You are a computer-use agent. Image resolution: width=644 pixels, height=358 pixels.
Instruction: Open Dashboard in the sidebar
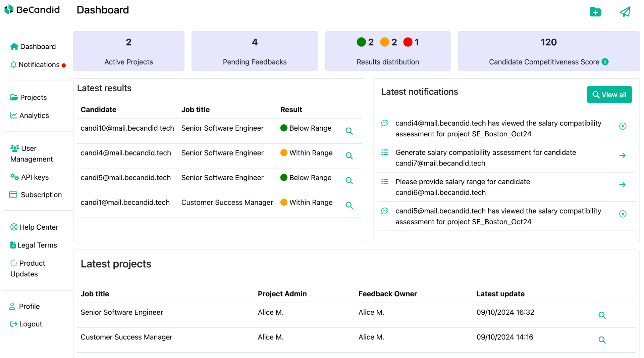point(33,46)
